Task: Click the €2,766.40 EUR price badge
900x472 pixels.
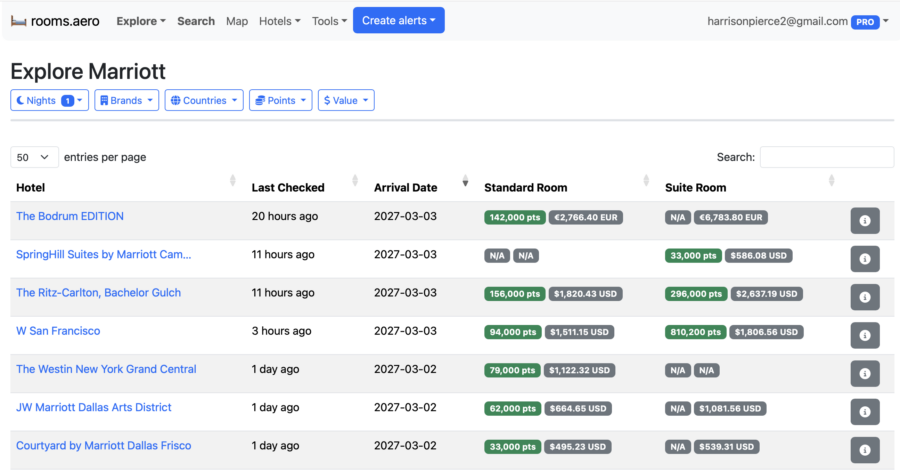Action: click(x=586, y=218)
